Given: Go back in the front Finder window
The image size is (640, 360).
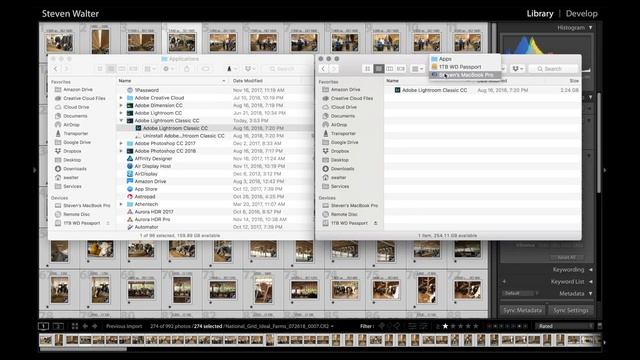Looking at the screenshot, I should pyautogui.click(x=323, y=69).
